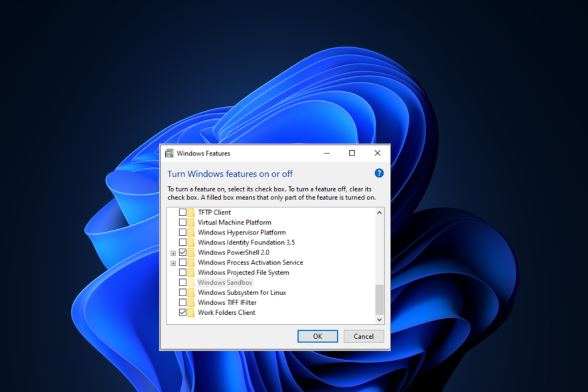The width and height of the screenshot is (588, 392).
Task: Click the Virtual Machine Platform folder icon
Action: point(191,223)
